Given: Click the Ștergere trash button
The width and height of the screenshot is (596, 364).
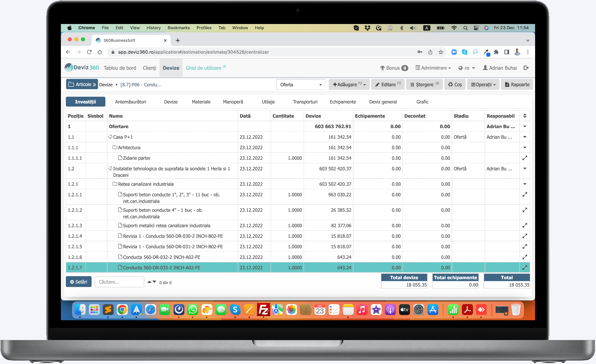Looking at the screenshot, I should point(424,85).
